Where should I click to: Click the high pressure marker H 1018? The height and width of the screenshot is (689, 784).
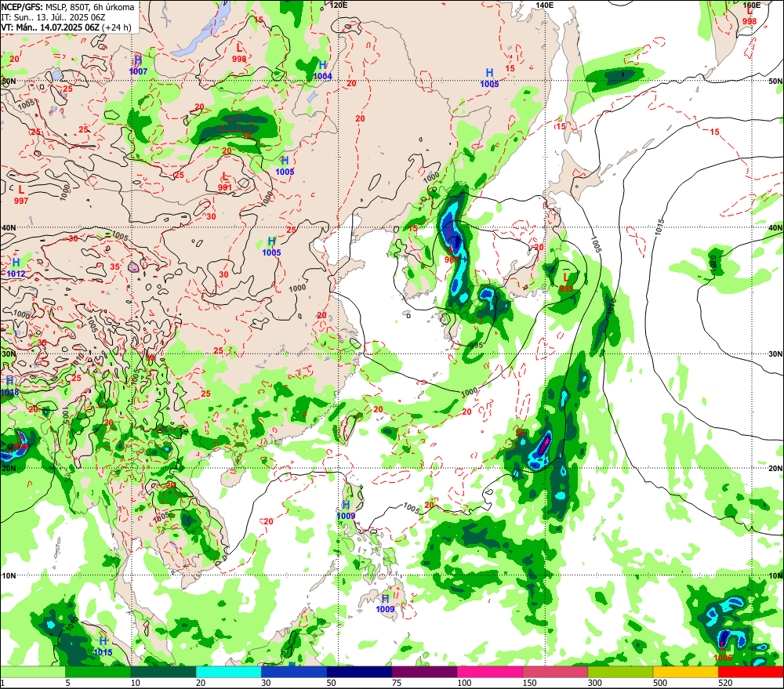[9, 386]
